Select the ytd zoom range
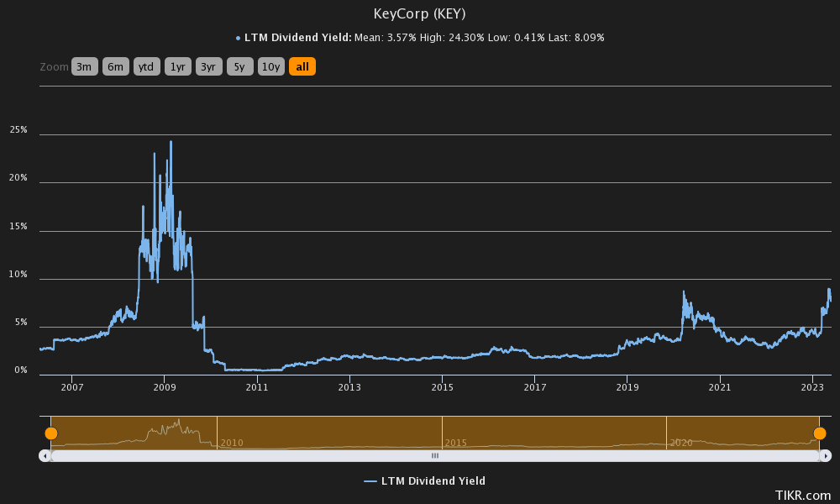The image size is (840, 504). coord(146,66)
